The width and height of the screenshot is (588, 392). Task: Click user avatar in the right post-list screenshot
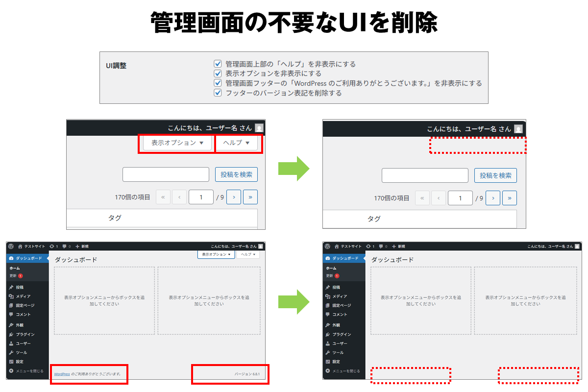518,129
